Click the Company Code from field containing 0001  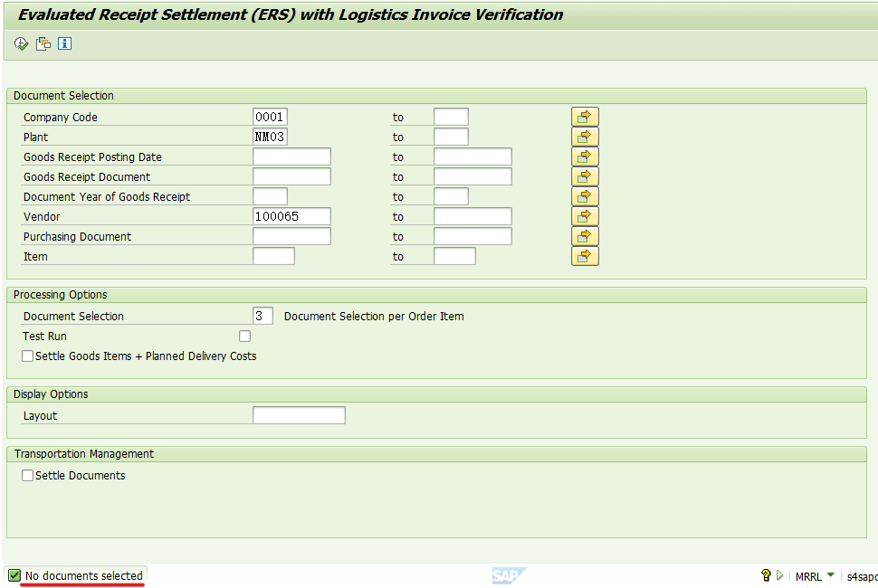pyautogui.click(x=270, y=117)
